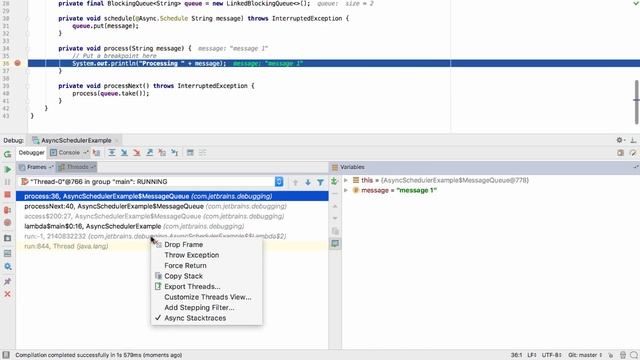
Task: View breakpoints icon in debug sidebar
Action: pos(7,210)
